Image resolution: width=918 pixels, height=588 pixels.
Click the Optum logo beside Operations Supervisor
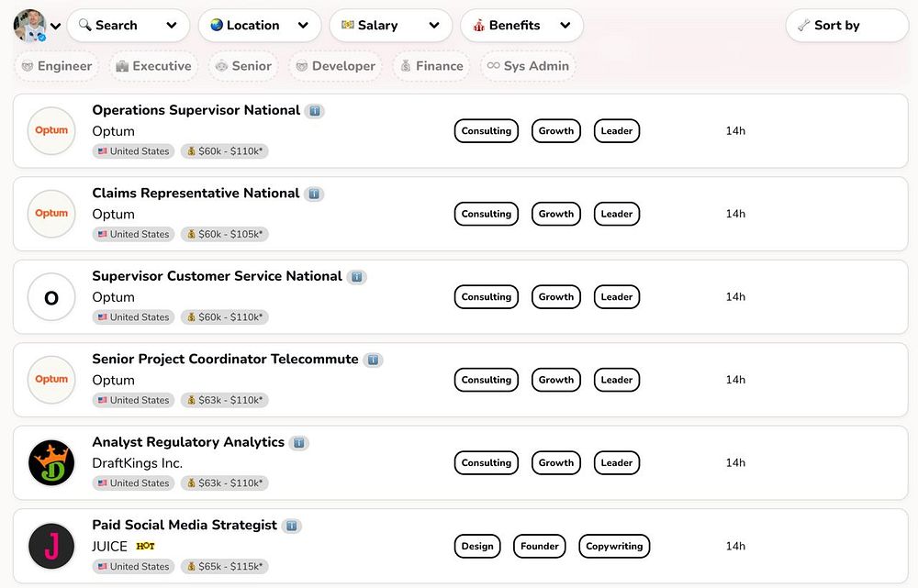(51, 131)
